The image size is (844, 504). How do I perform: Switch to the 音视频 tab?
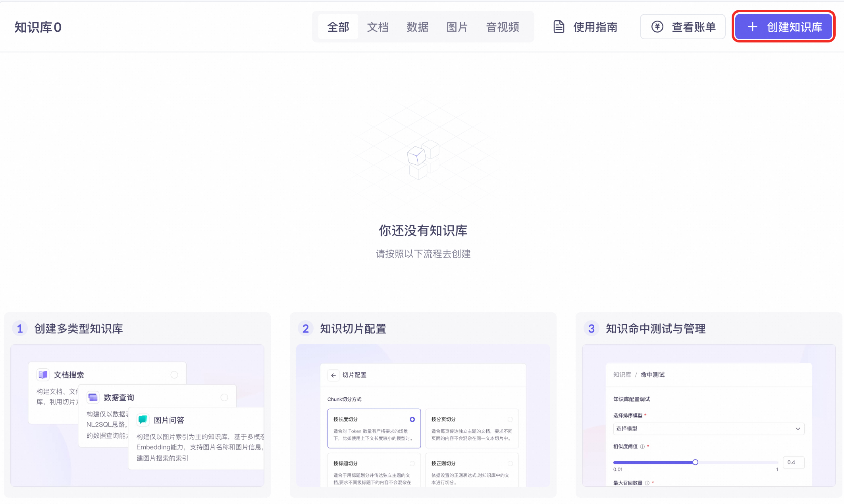pos(503,27)
